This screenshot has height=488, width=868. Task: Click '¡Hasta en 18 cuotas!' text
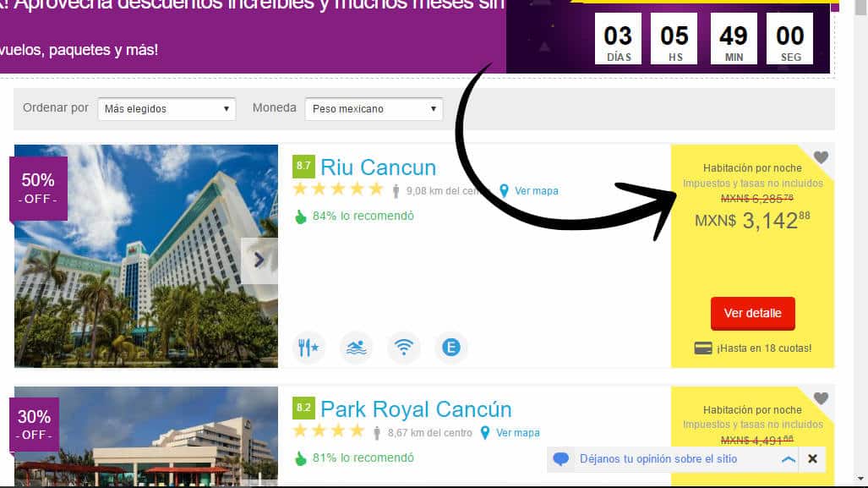(764, 348)
